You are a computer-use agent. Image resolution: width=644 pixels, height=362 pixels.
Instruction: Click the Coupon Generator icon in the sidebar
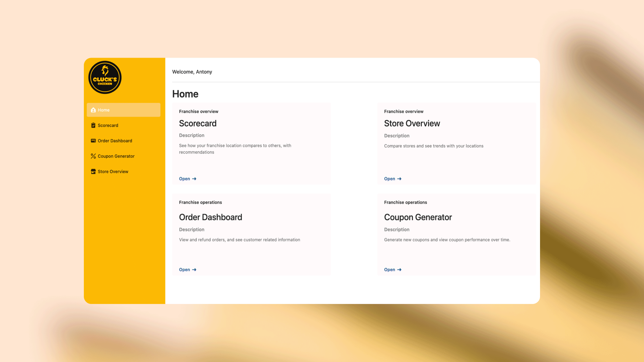coord(93,156)
